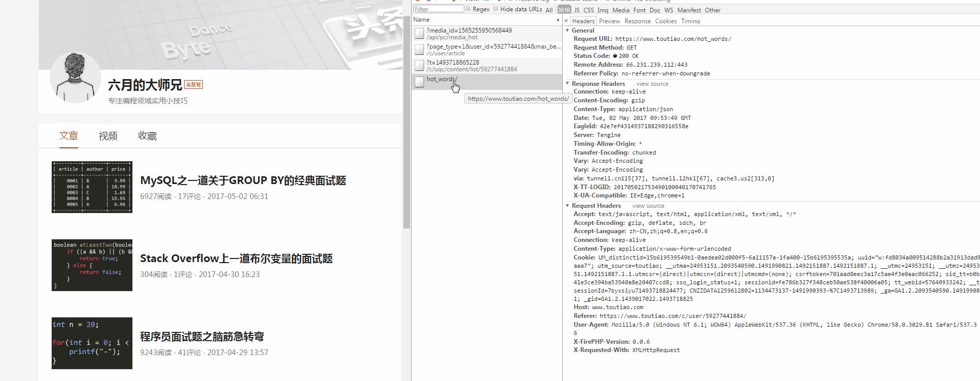Filter requests by Font

[x=639, y=10]
